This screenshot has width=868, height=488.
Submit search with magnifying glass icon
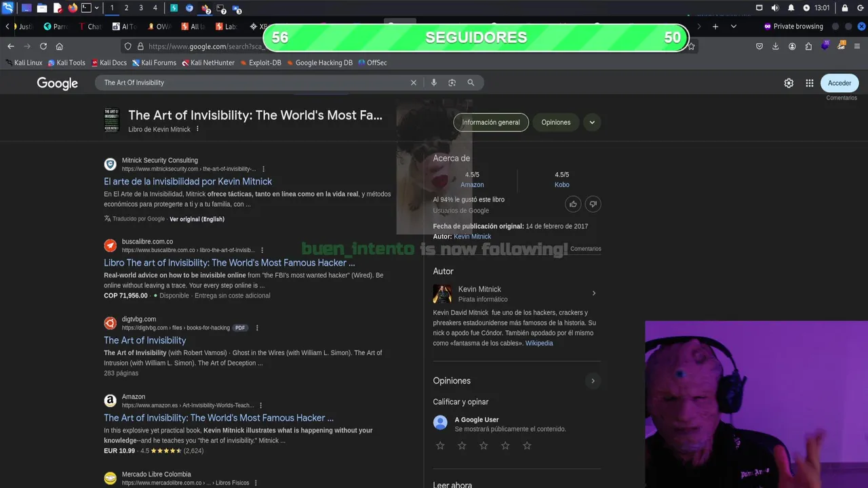471,83
